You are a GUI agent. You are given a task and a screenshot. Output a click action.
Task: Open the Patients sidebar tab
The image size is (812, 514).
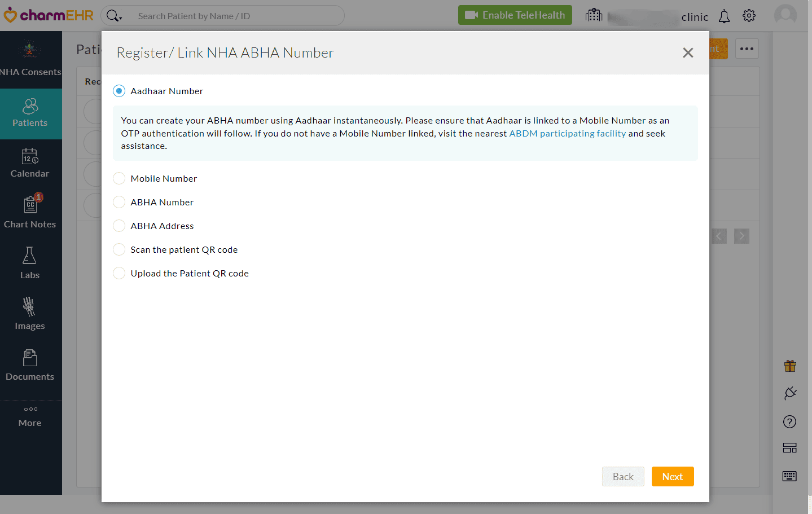click(x=30, y=114)
